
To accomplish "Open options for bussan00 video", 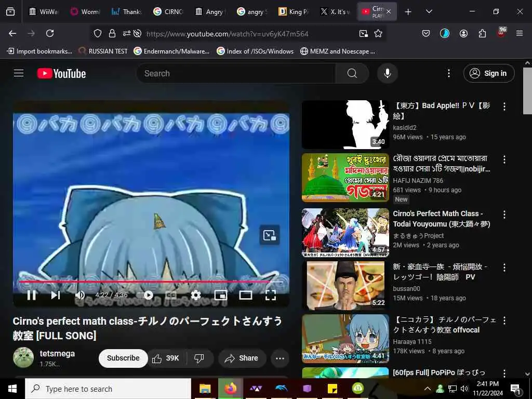I will pos(504,268).
